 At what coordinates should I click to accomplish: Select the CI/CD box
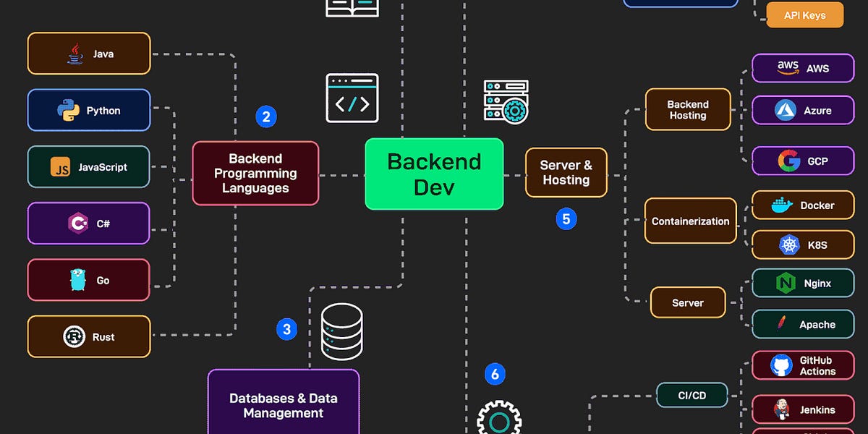click(x=692, y=395)
